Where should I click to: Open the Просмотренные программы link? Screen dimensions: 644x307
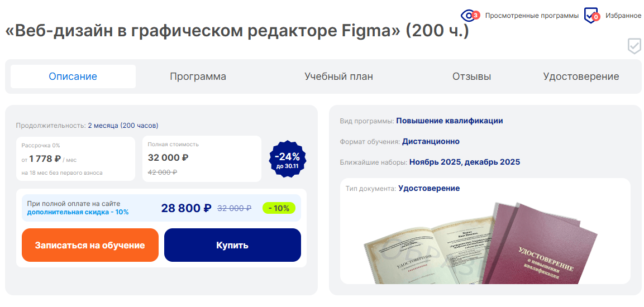532,16
